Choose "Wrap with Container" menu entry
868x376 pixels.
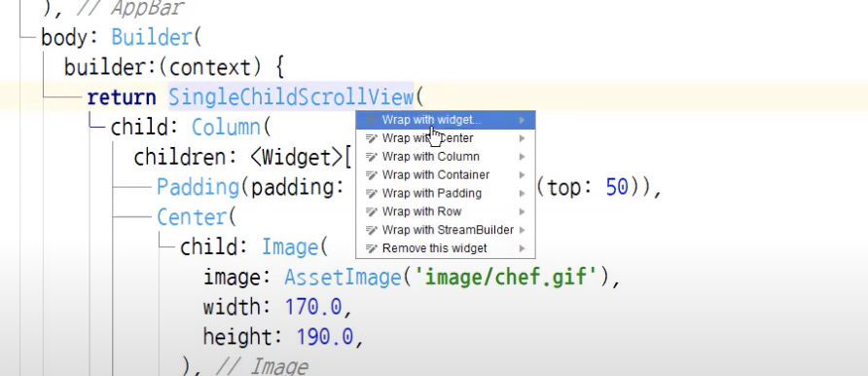pyautogui.click(x=445, y=174)
